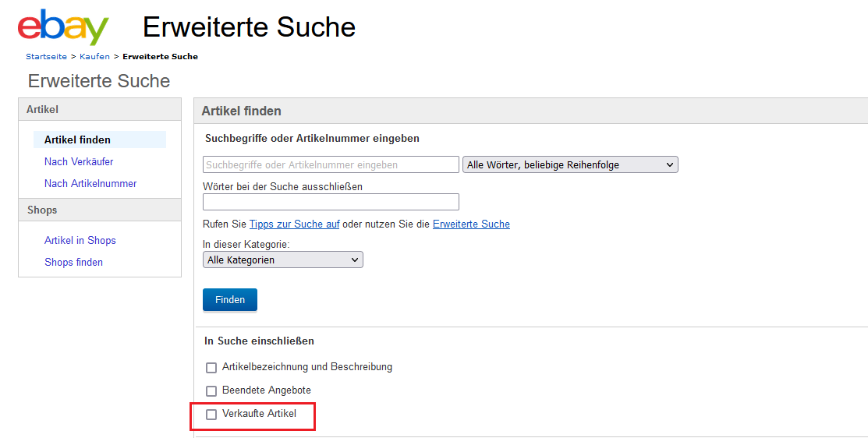Image resolution: width=868 pixels, height=438 pixels.
Task: Open Nach Verkäufer in sidebar
Action: [79, 162]
